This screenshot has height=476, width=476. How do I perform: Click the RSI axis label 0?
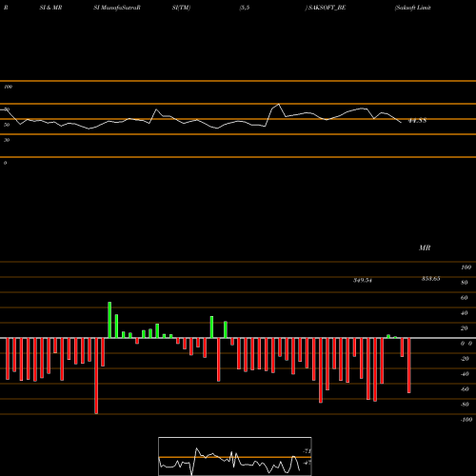5,163
